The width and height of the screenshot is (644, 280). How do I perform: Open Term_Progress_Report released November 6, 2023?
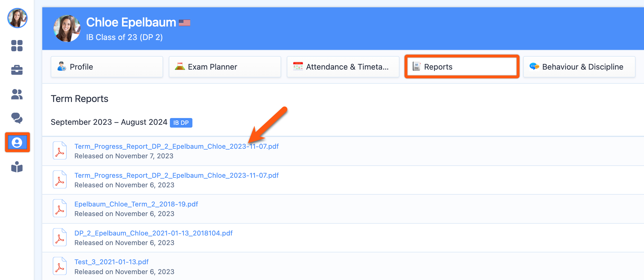pos(176,175)
